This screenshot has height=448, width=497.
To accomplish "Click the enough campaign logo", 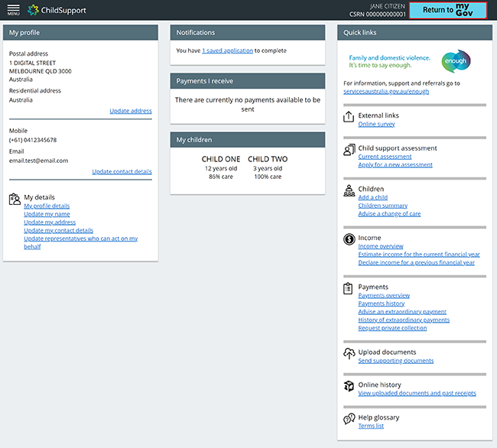I will 456,61.
